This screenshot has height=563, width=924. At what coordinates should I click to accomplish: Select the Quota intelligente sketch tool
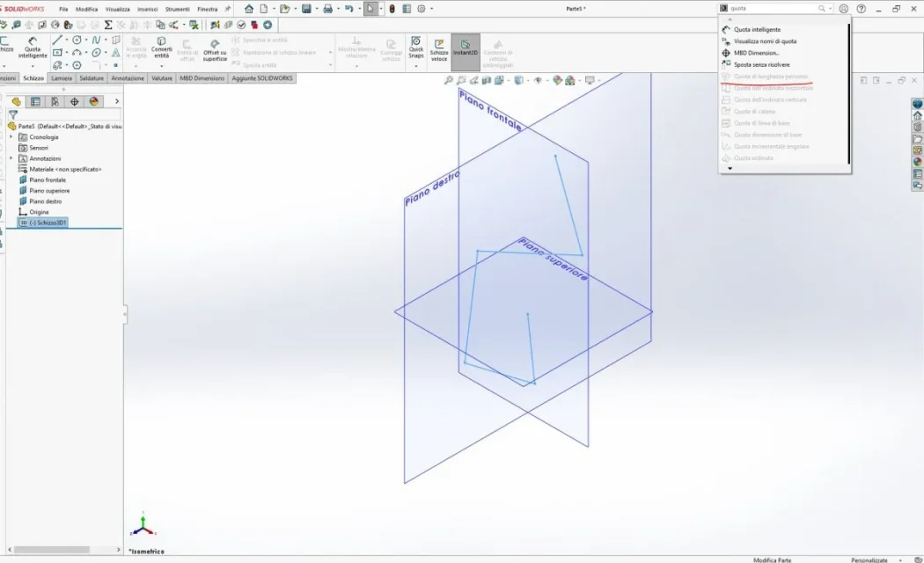(x=33, y=48)
